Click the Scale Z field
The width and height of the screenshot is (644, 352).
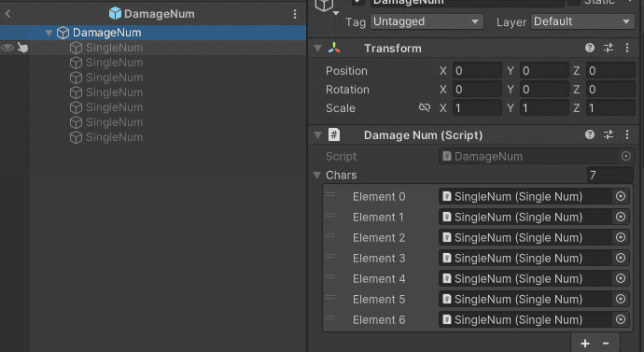(x=610, y=108)
